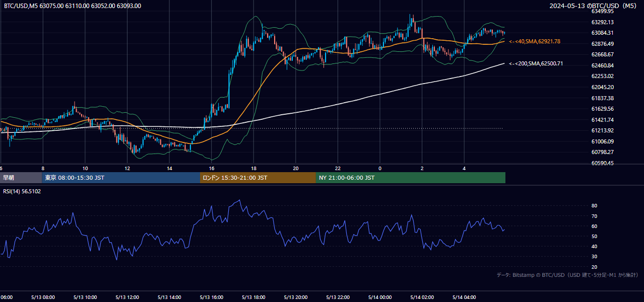The height and width of the screenshot is (302, 644).
Task: Click the RSI axis level 20
Action: tap(594, 267)
